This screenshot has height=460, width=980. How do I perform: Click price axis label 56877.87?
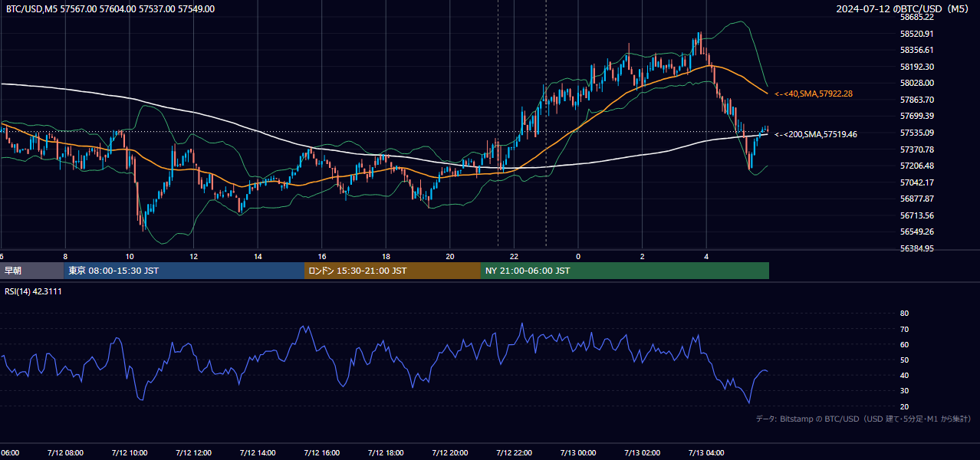tap(916, 199)
